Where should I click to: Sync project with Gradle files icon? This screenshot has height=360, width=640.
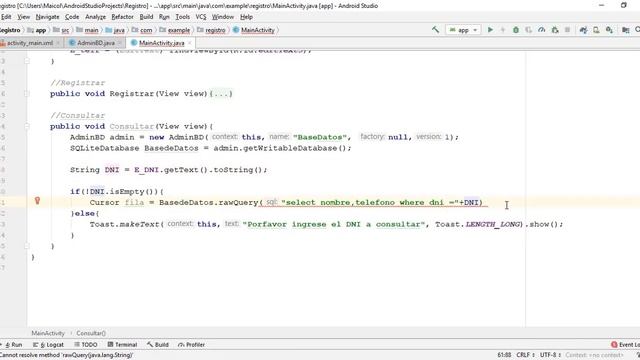pos(583,30)
